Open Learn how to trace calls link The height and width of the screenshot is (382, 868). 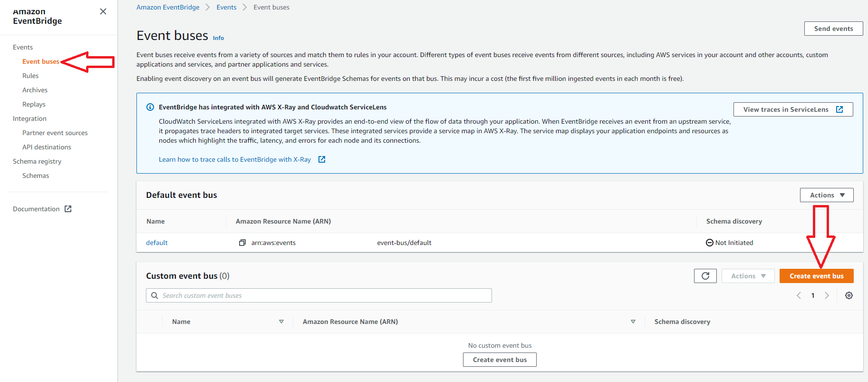[235, 159]
